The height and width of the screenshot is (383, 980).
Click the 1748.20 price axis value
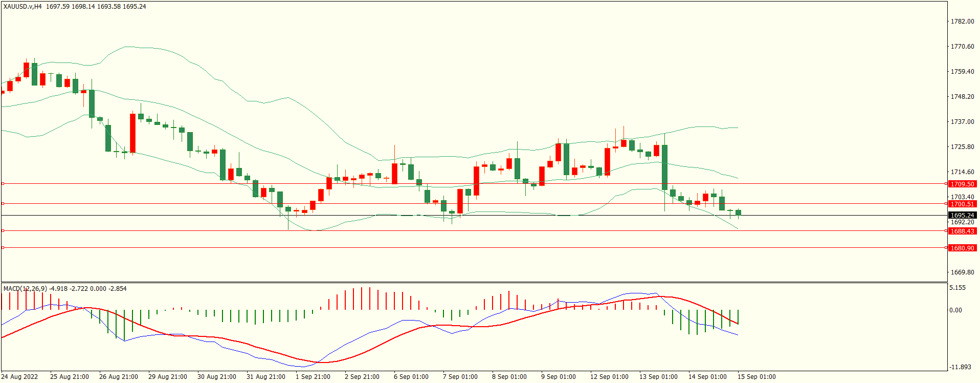(962, 97)
